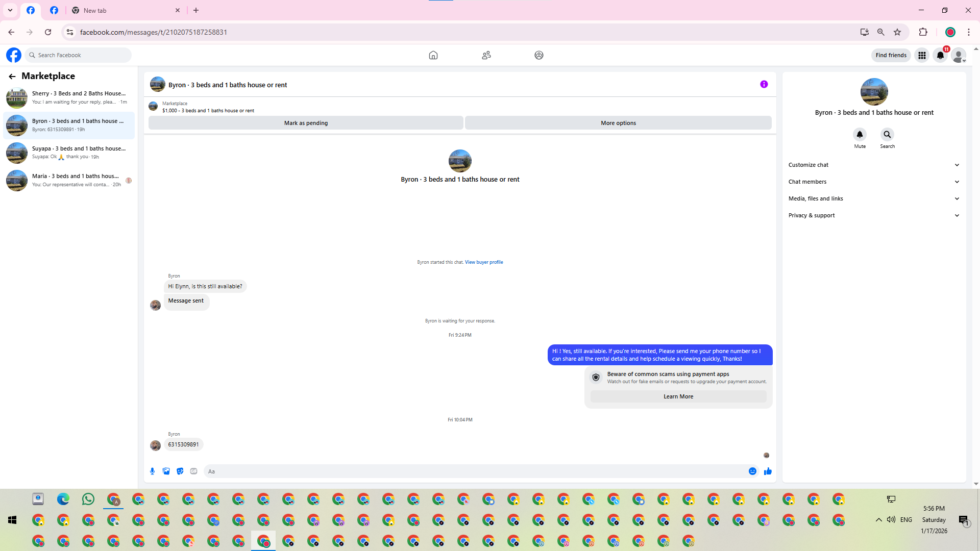Image resolution: width=980 pixels, height=551 pixels.
Task: Click the page's vertical scrollbar down arrow
Action: point(976,484)
